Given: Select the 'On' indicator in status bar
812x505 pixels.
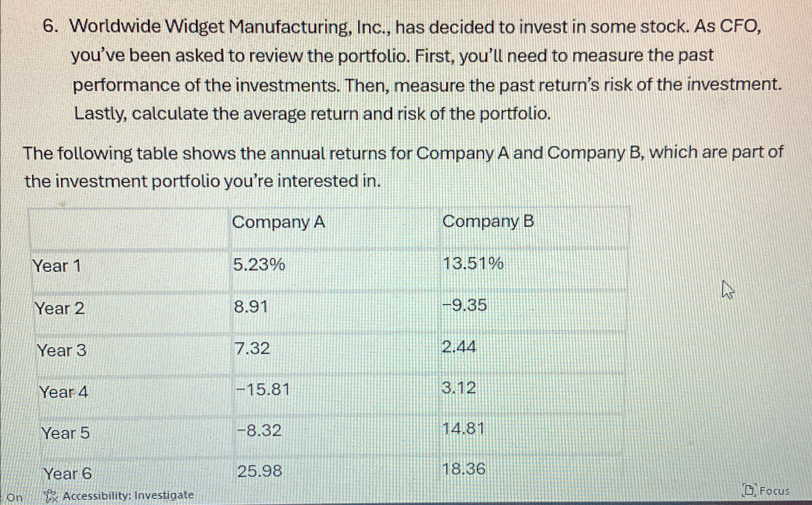Looking at the screenshot, I should point(15,496).
